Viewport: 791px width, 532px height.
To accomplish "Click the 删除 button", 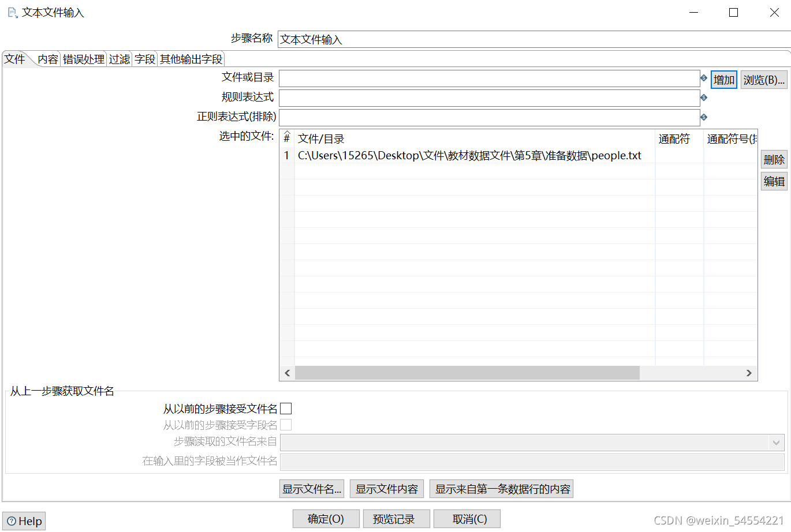I will [x=774, y=159].
